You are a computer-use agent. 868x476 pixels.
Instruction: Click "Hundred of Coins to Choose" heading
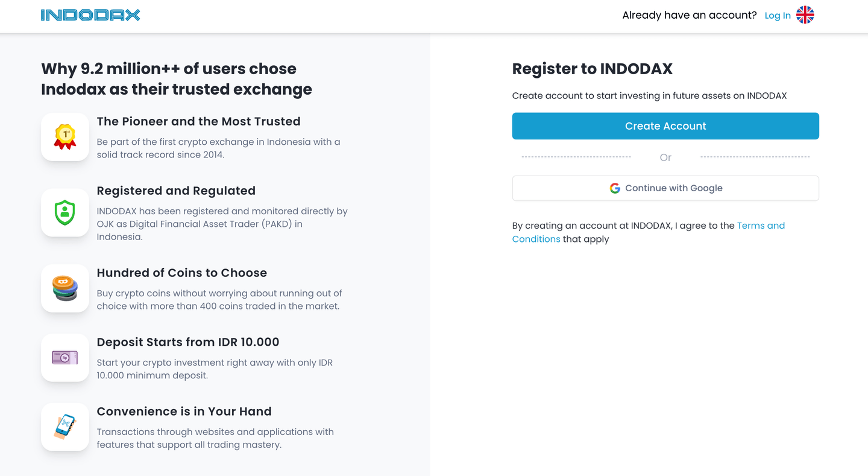point(181,273)
